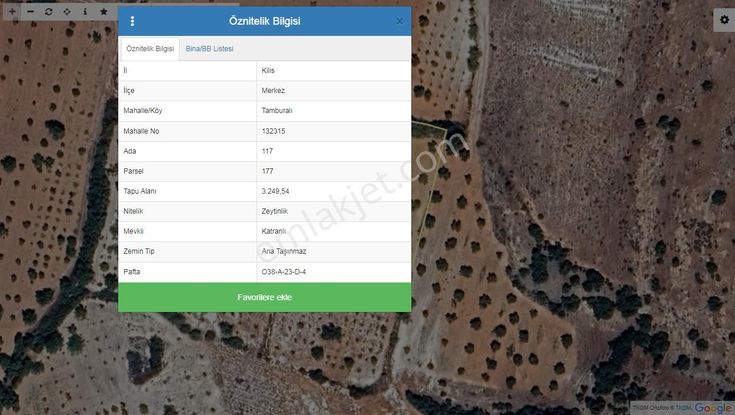
Task: Open the three-dot menu in Öznitelik Bilgisi header
Action: click(132, 21)
